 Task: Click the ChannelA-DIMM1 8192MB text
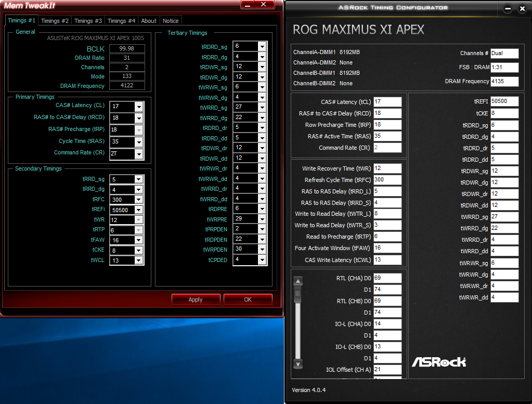(327, 52)
